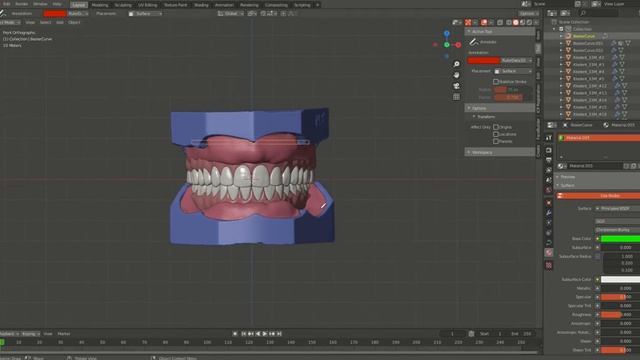Image resolution: width=640 pixels, height=360 pixels.
Task: Open the Tool properties tab icon
Action: click(x=549, y=138)
